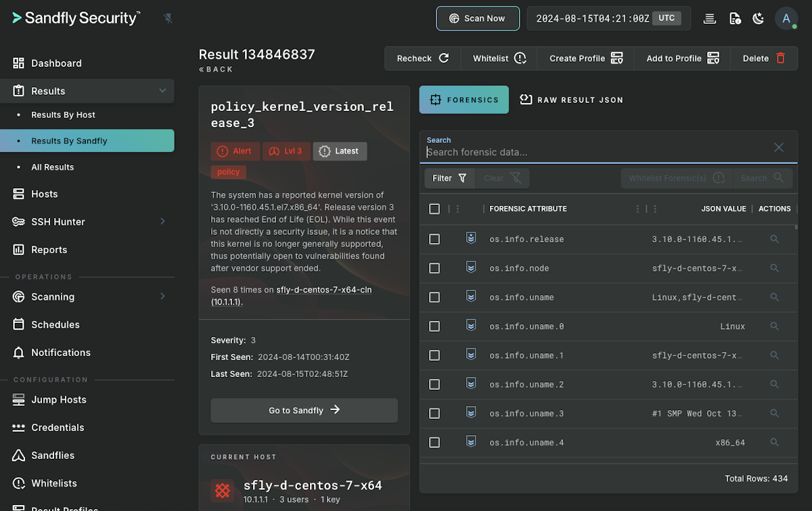Click the magnifier icon on os.info.release row
This screenshot has height=511, width=812.
[x=774, y=239]
